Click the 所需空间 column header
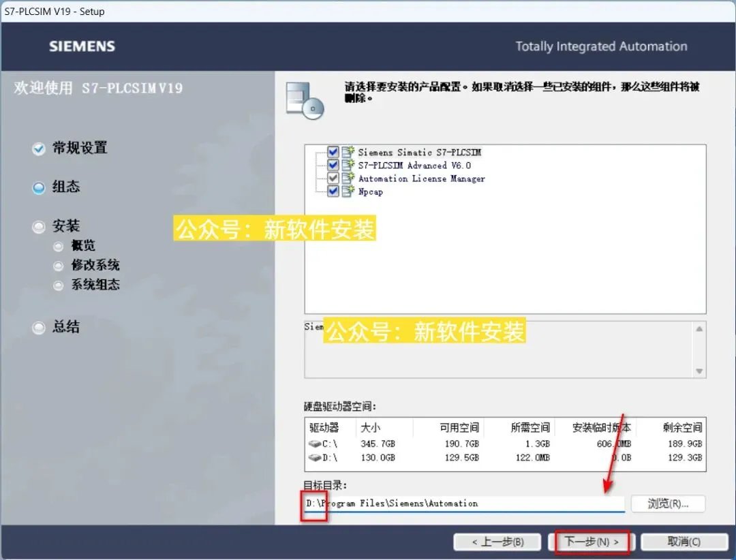 [x=519, y=427]
